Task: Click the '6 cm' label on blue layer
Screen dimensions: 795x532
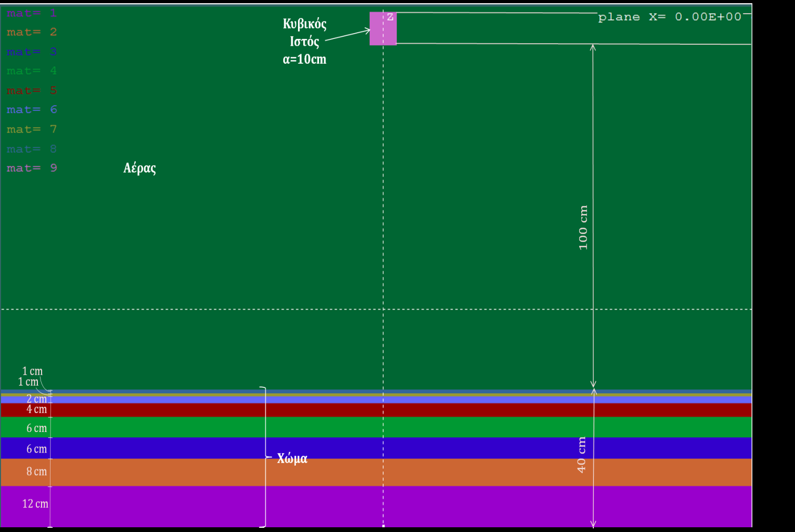Action: tap(36, 449)
